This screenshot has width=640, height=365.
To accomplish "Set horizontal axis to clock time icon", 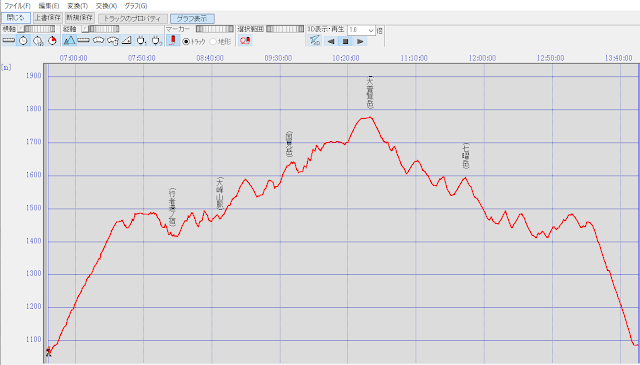I will 23,40.
